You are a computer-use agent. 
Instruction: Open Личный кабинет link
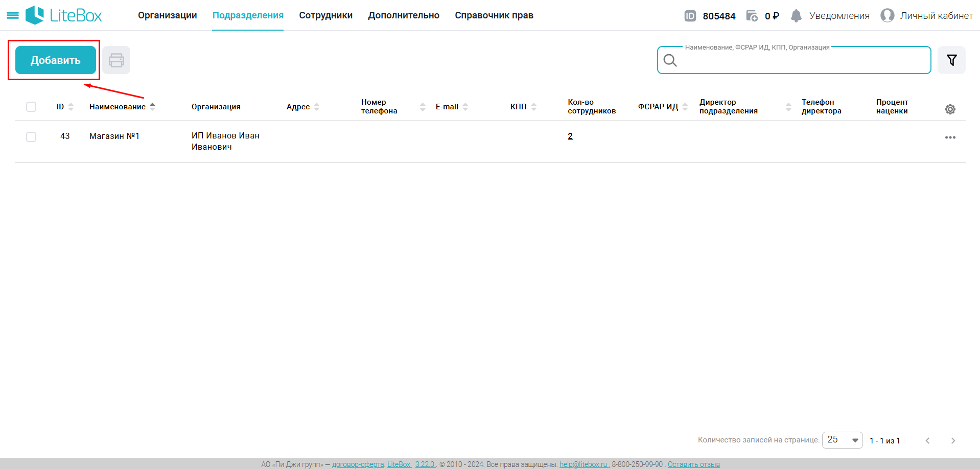tap(937, 16)
